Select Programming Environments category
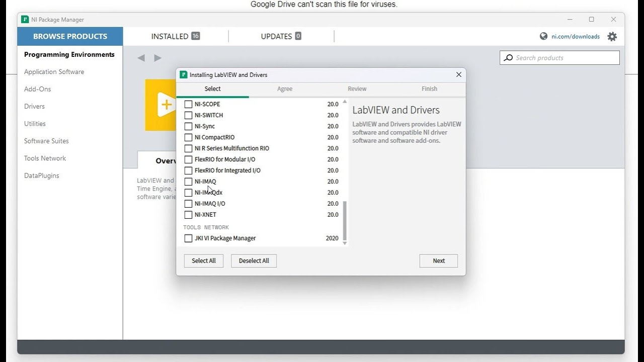The height and width of the screenshot is (362, 644). [69, 54]
